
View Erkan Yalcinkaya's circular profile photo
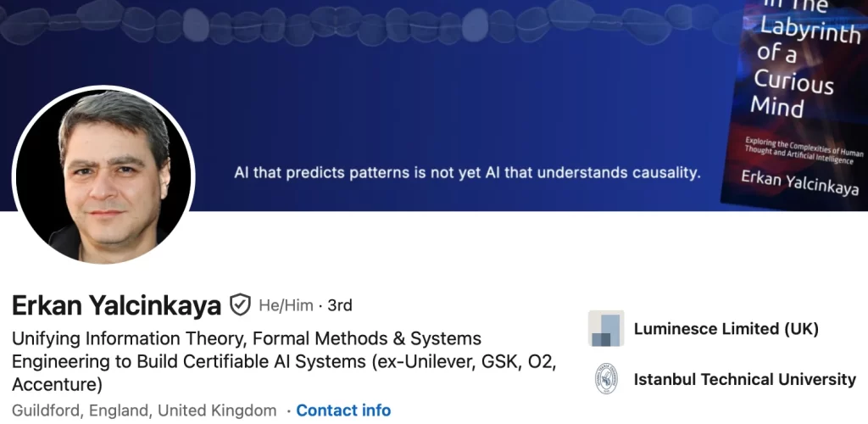coord(103,175)
